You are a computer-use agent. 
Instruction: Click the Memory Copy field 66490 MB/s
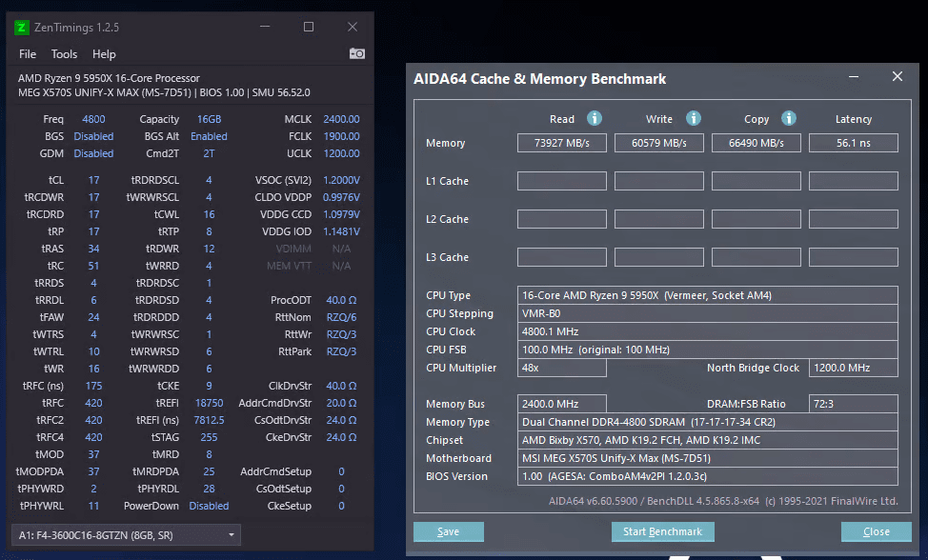click(x=756, y=143)
